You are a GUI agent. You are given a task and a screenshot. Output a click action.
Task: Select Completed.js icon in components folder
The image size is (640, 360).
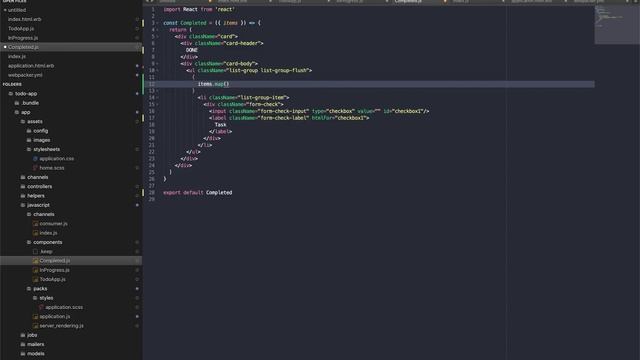pyautogui.click(x=36, y=261)
